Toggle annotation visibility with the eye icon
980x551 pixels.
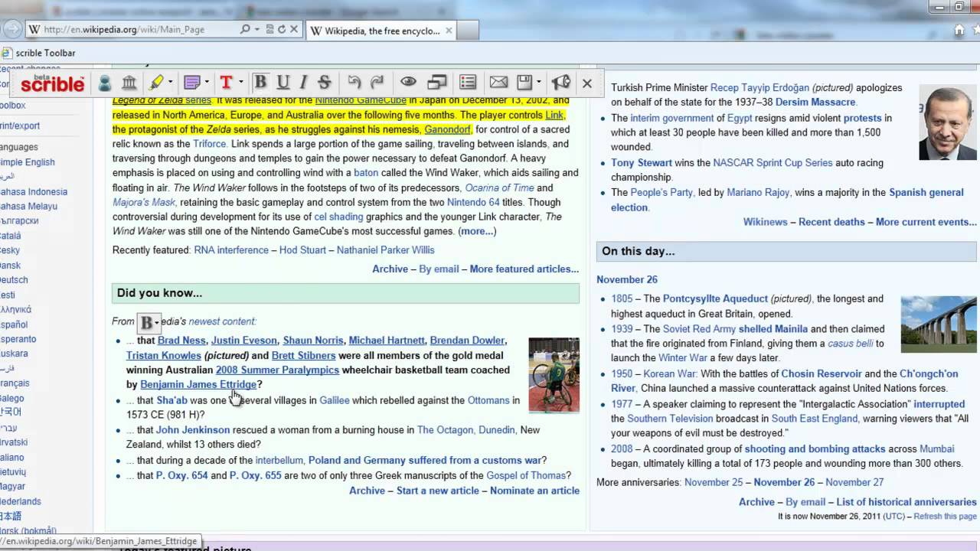coord(408,83)
